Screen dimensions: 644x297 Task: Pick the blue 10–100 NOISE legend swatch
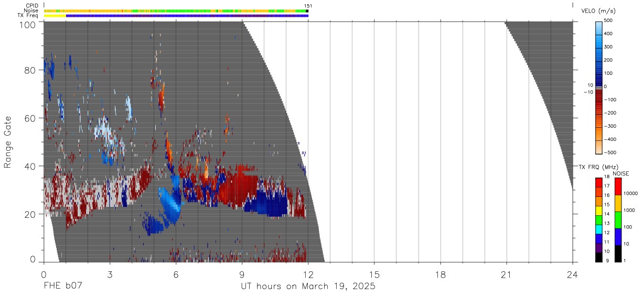click(618, 237)
